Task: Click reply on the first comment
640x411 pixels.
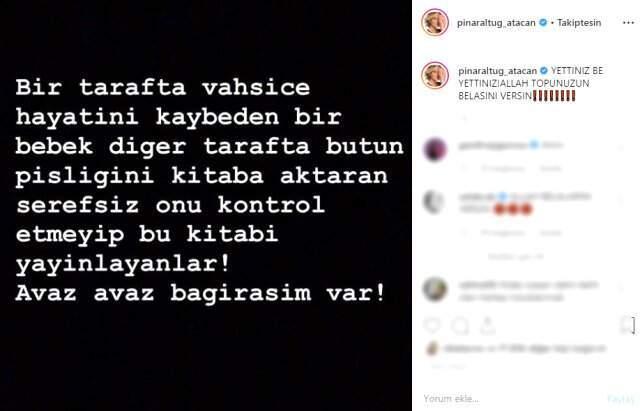Action: click(551, 169)
